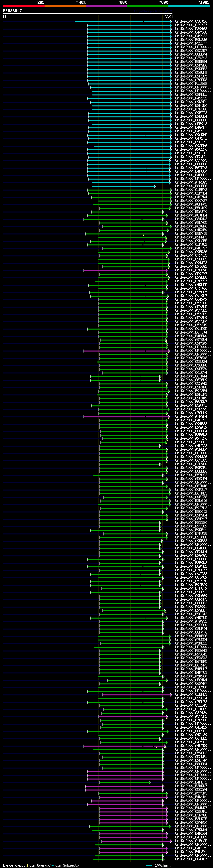This screenshot has width=213, height=868.
Task: Open the UniRef100_B8ABD6 hit label
Action: tap(191, 186)
